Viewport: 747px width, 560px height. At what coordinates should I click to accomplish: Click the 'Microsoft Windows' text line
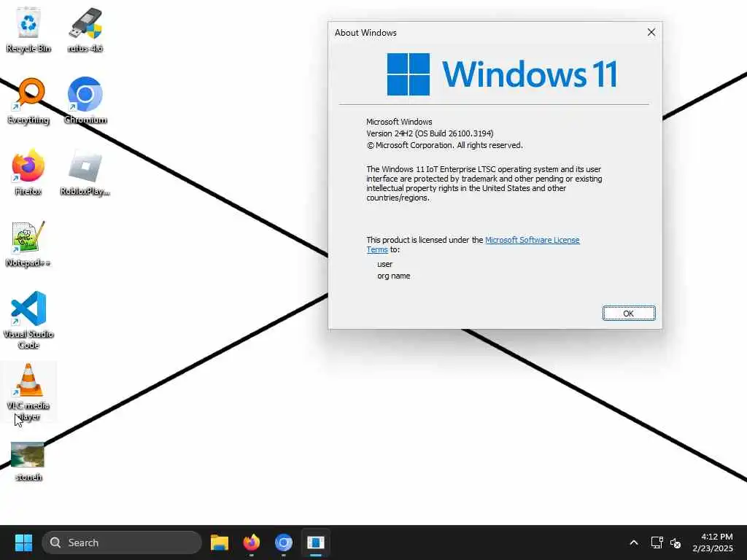pyautogui.click(x=399, y=122)
